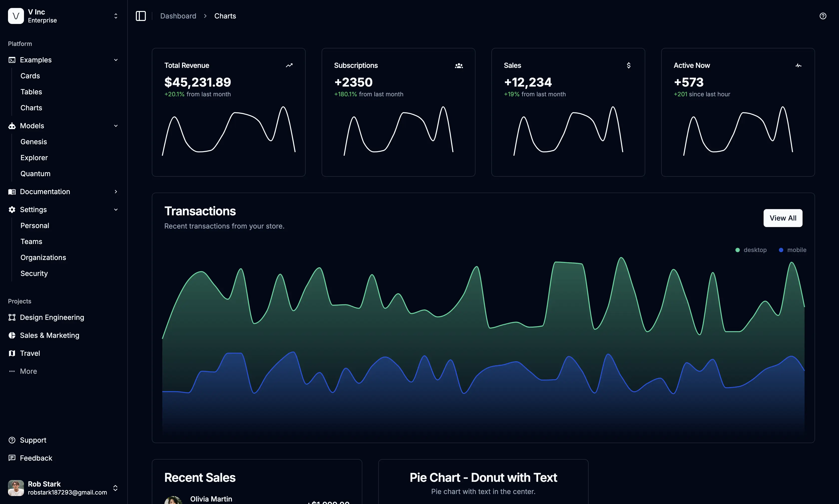
Task: Click the Subscriptions users icon
Action: (x=458, y=65)
